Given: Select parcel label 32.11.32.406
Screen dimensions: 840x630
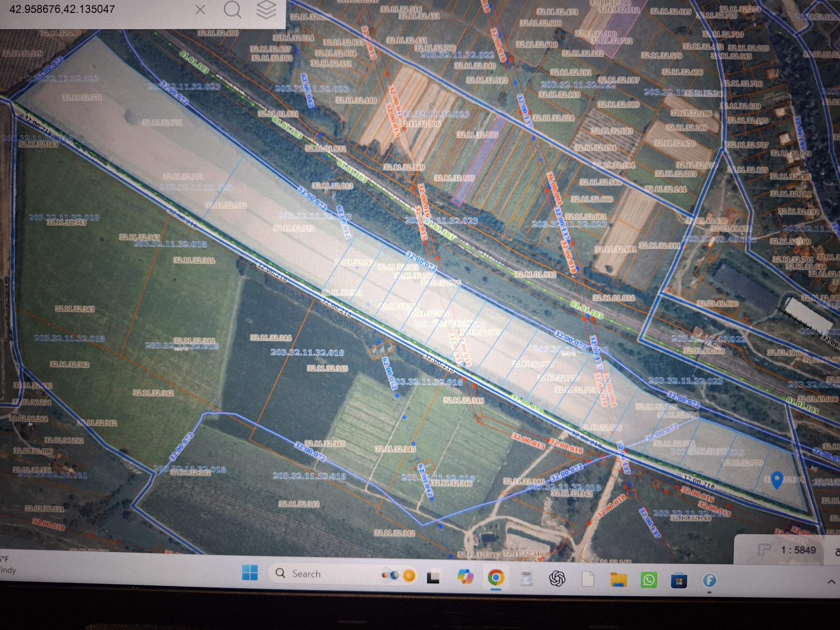Looking at the screenshot, I should tap(682, 72).
